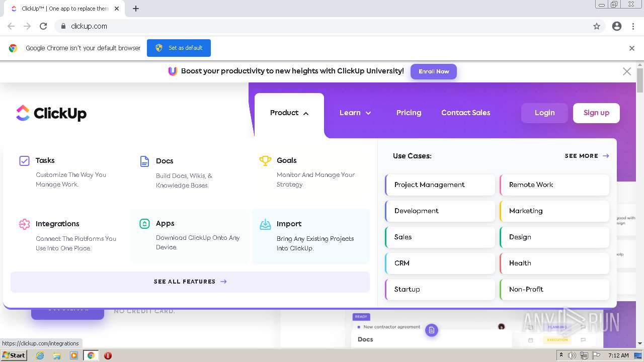Click See All Features link

click(190, 282)
